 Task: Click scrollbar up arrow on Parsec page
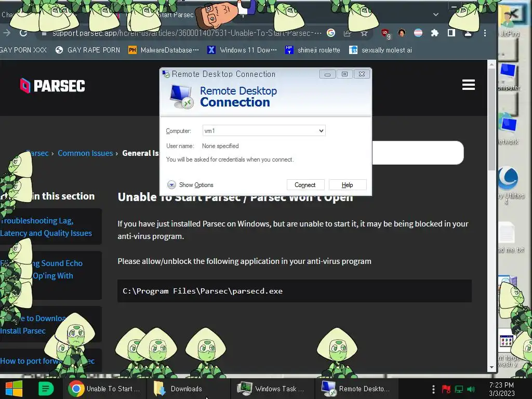[491, 64]
